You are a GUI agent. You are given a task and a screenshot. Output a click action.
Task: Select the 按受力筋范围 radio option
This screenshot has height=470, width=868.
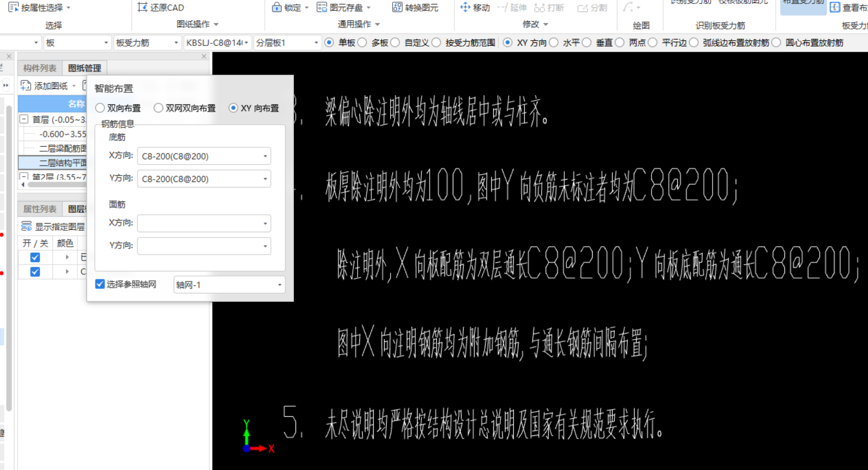pos(436,42)
